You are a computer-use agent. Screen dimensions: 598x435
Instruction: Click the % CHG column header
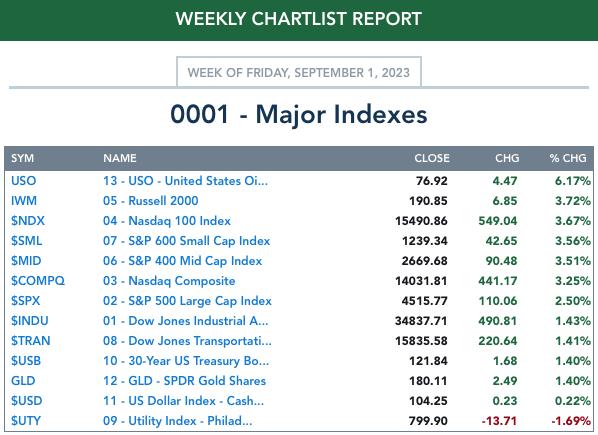click(568, 158)
